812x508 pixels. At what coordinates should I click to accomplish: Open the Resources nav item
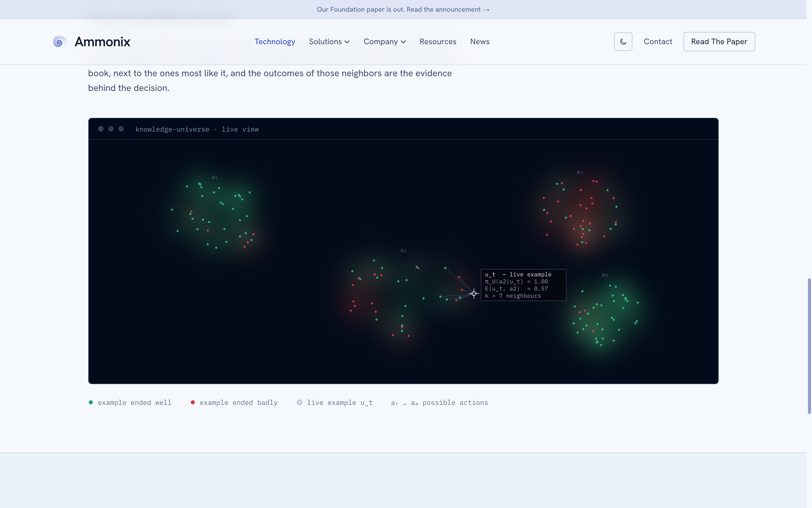coord(438,42)
